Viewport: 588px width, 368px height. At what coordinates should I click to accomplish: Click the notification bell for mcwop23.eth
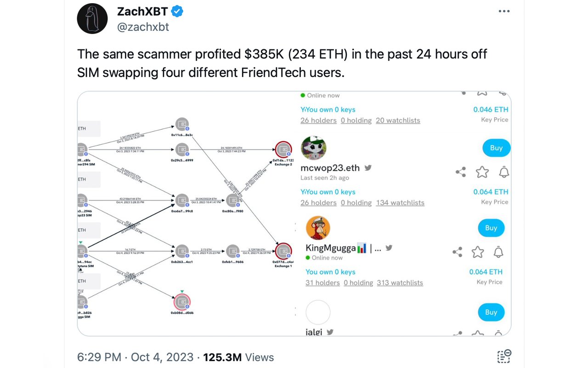(x=503, y=171)
